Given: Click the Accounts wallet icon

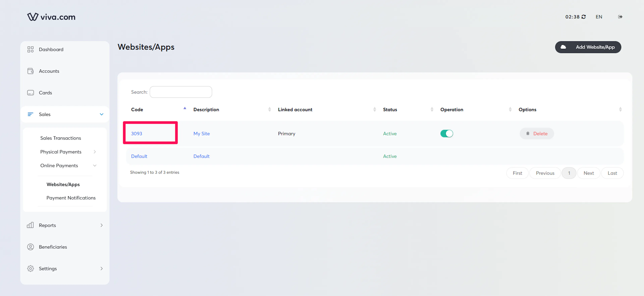Looking at the screenshot, I should coord(30,71).
